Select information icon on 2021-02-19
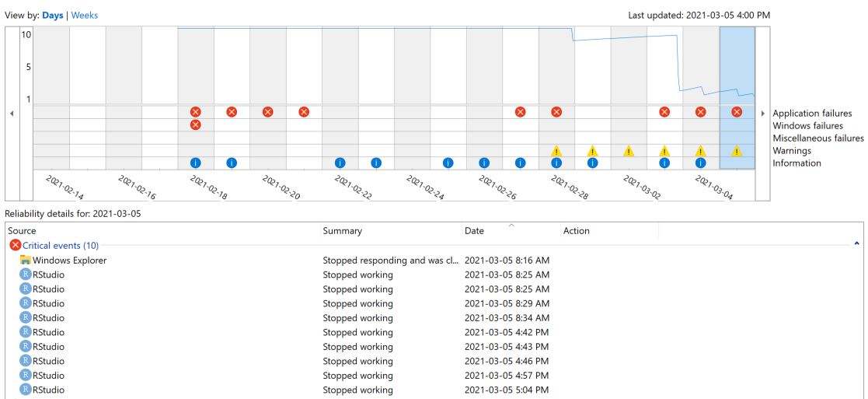868x399 pixels. pos(232,163)
